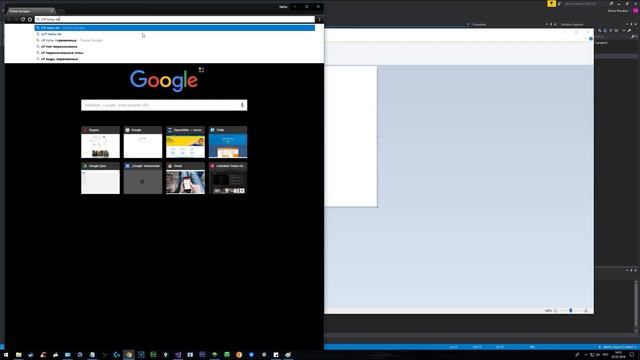Reload the page in Chrome
The image size is (640, 360).
click(x=23, y=19)
